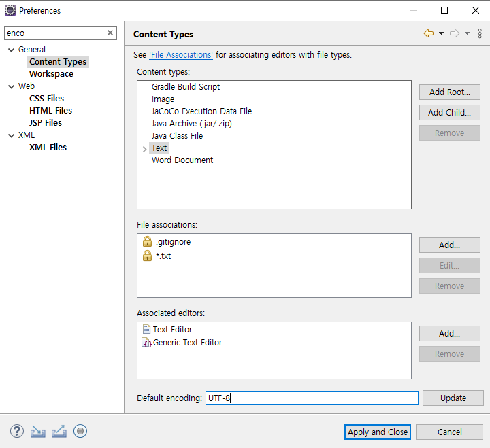Focus the Default encoding field
The height and width of the screenshot is (448, 490).
click(312, 398)
